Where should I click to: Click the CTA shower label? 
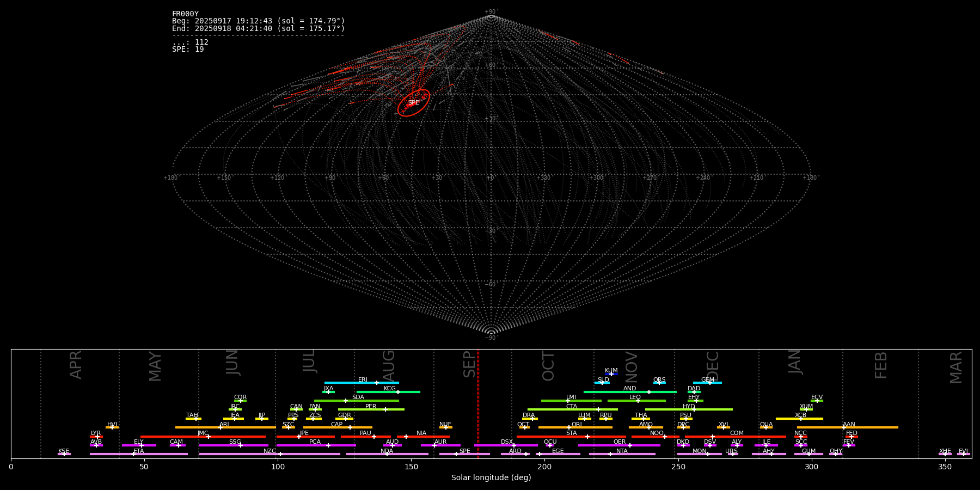571,407
